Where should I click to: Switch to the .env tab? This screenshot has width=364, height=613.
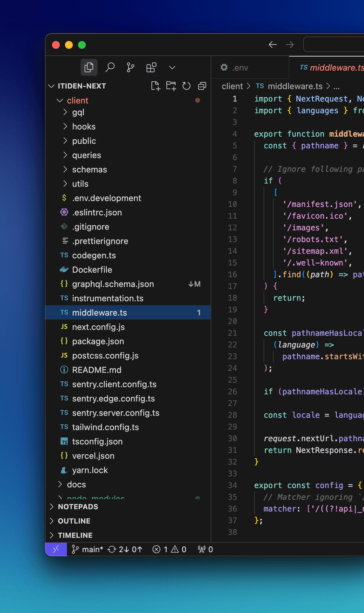pos(240,68)
